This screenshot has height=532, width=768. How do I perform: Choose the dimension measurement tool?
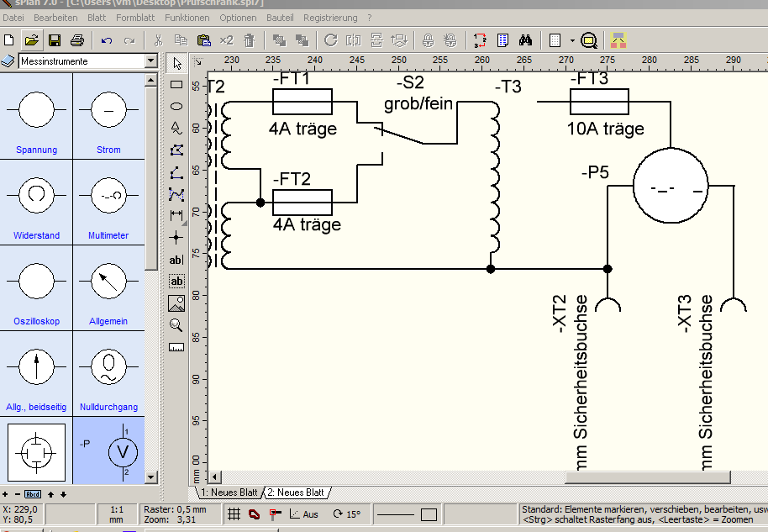tap(176, 215)
